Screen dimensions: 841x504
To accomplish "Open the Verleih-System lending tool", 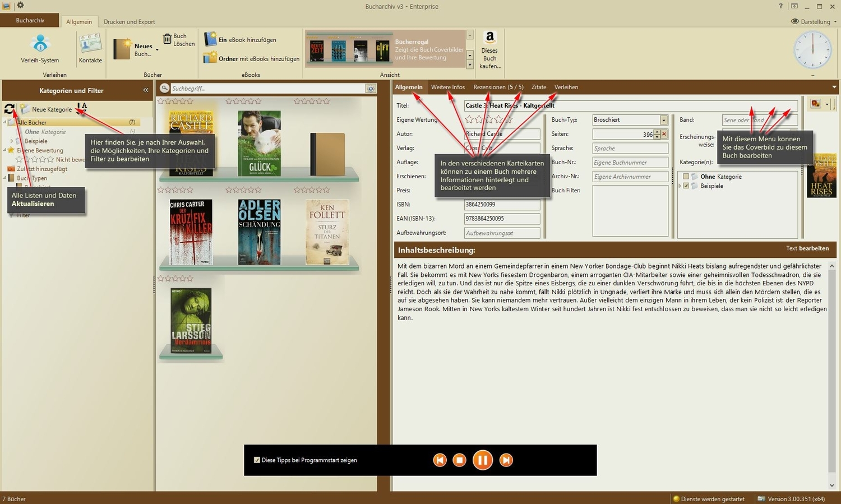I will (40, 48).
